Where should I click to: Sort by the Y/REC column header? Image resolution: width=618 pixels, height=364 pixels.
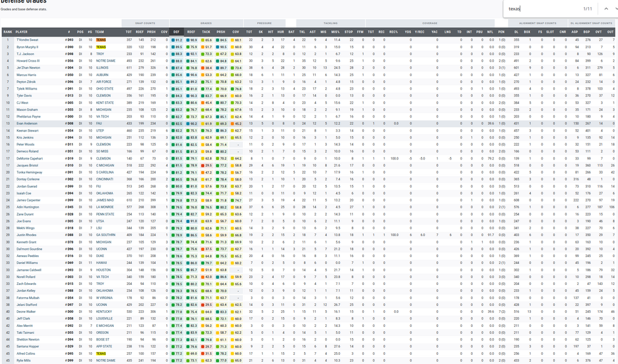click(420, 32)
